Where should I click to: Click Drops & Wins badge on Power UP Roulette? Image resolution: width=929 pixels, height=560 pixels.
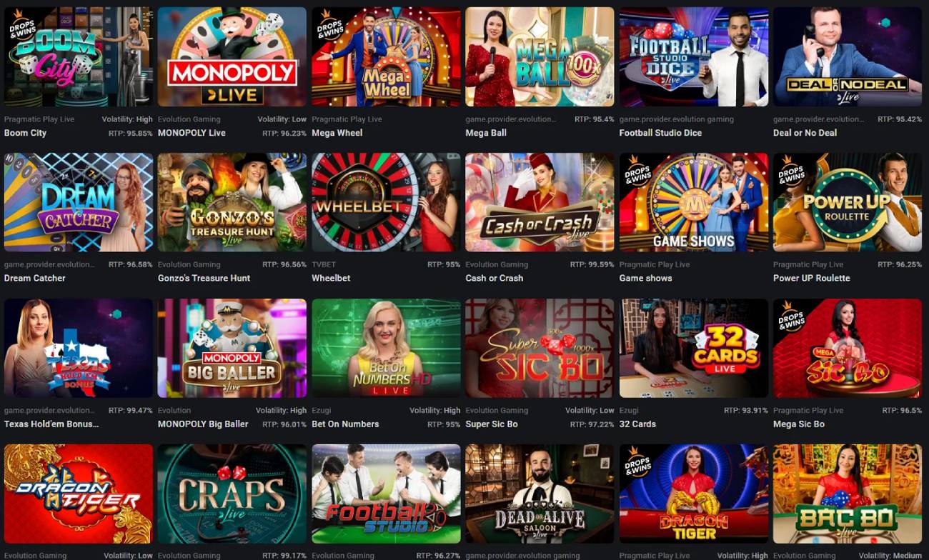click(792, 171)
